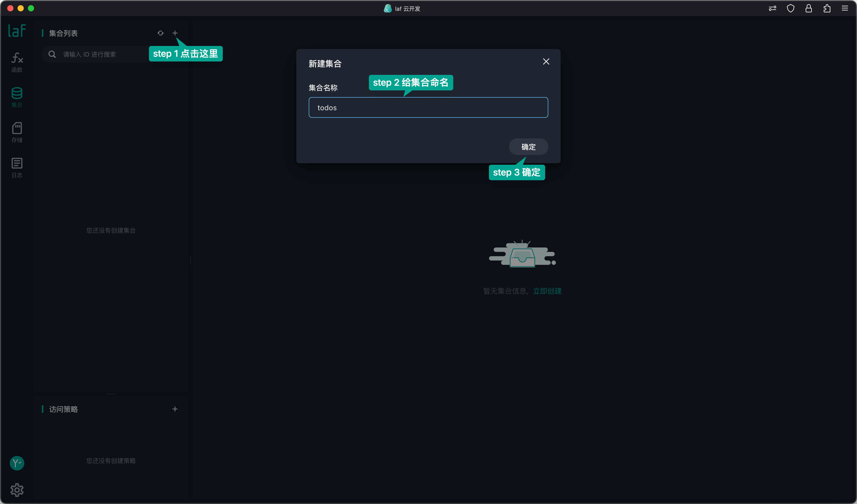Focus the 集合名称 input containing todos
The image size is (857, 504).
[428, 107]
